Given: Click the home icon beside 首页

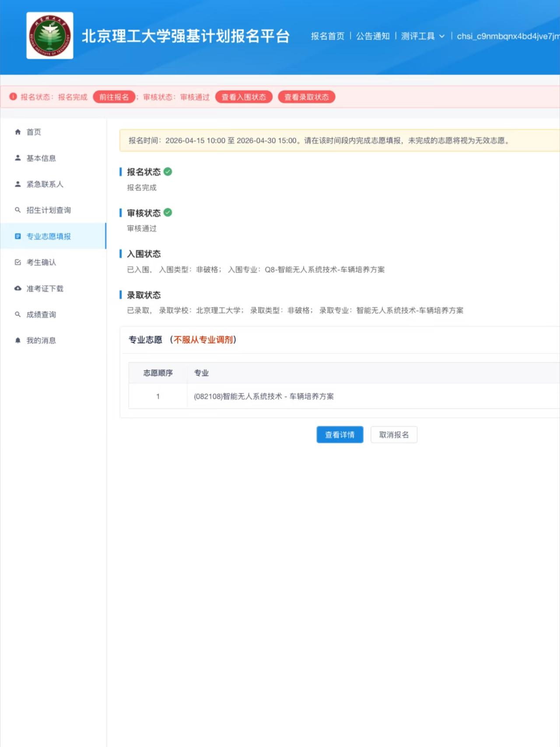Looking at the screenshot, I should [18, 132].
